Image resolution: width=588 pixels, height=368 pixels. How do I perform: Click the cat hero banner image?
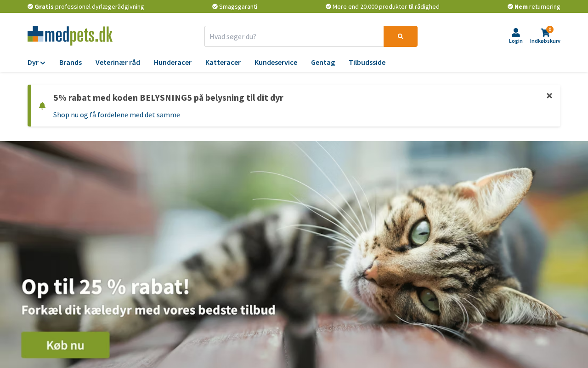[294, 254]
